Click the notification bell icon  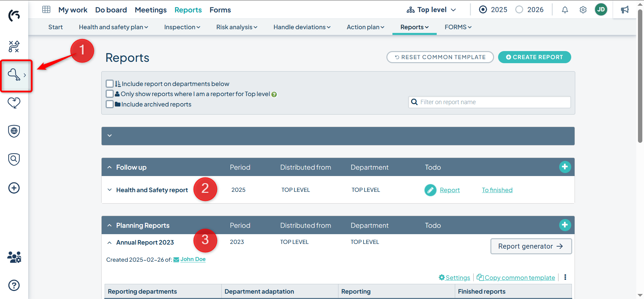(565, 10)
